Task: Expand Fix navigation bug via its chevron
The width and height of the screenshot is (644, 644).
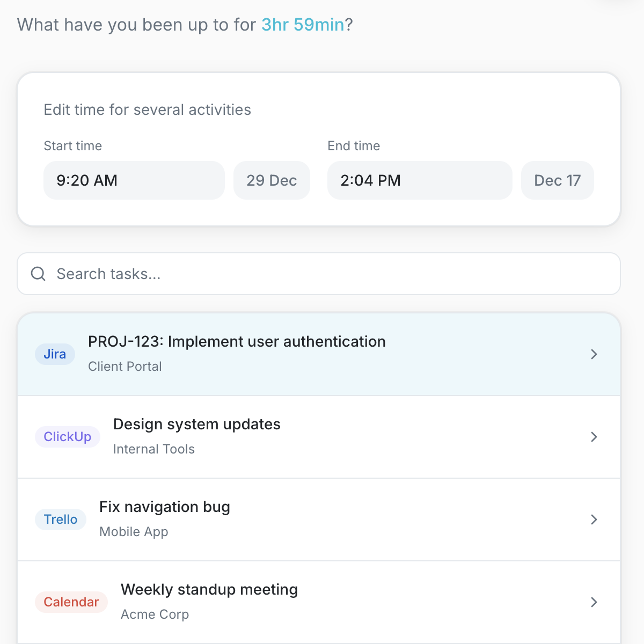Action: tap(594, 519)
